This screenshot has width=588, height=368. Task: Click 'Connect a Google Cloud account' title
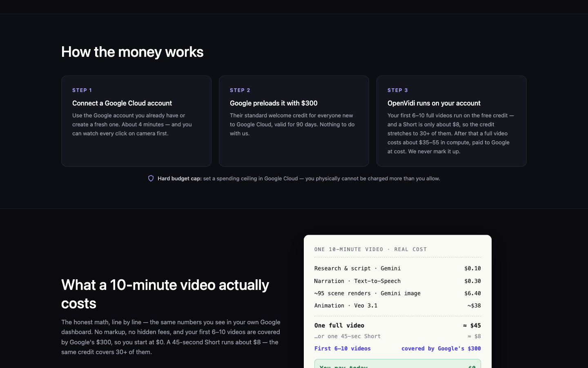click(122, 103)
